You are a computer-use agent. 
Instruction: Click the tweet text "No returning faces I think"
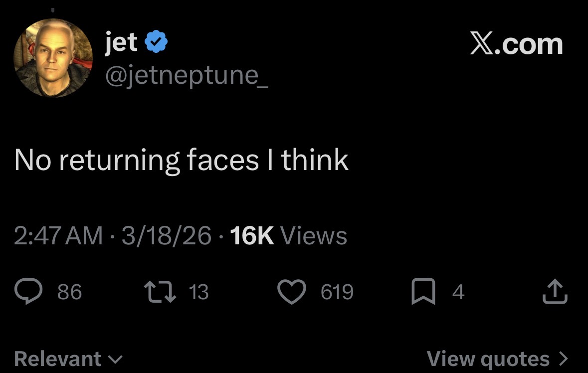(x=182, y=160)
